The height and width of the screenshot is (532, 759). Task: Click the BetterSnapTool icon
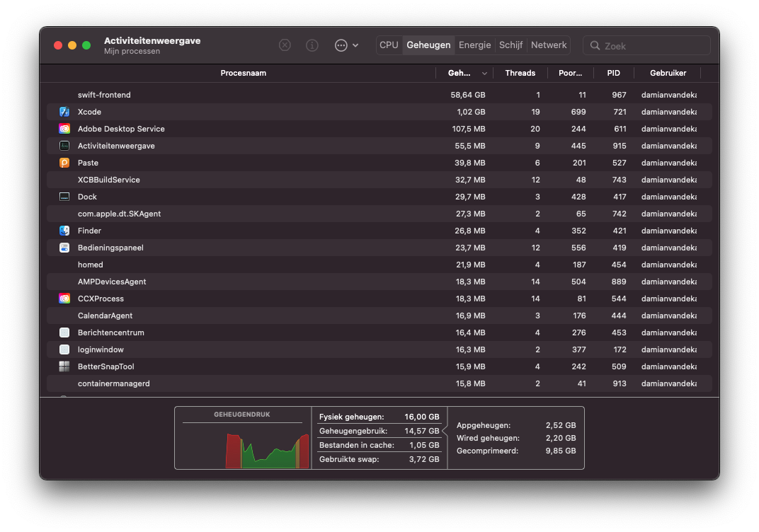coord(64,366)
